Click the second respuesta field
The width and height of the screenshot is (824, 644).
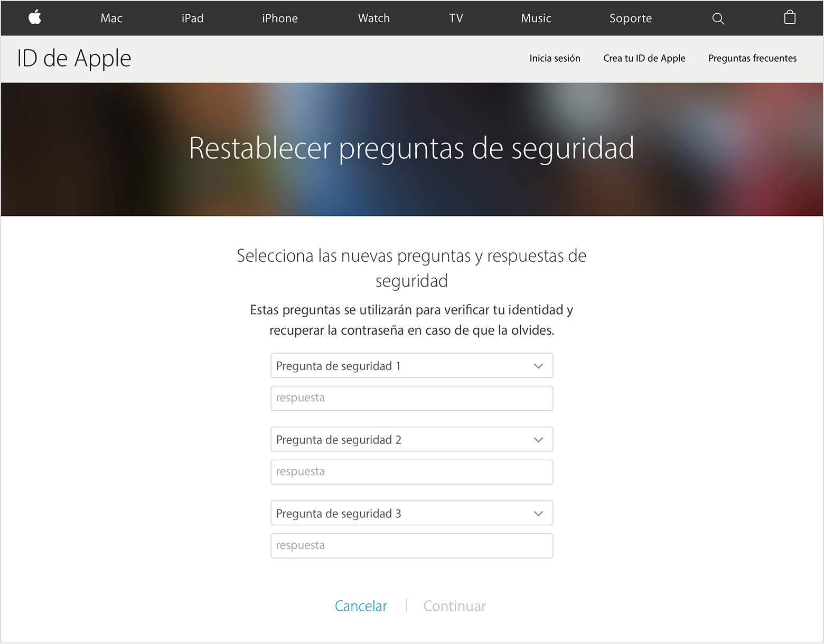tap(411, 472)
